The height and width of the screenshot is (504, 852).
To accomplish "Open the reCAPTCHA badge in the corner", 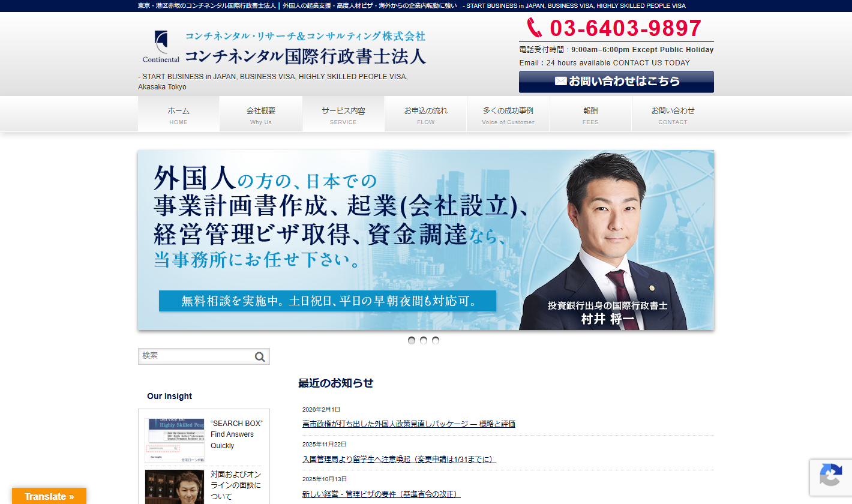I will pyautogui.click(x=831, y=478).
